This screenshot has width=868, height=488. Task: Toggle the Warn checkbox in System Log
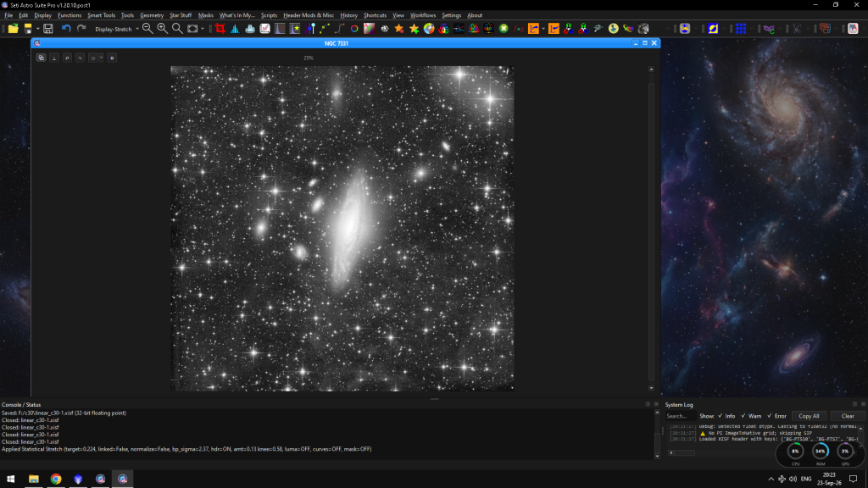pyautogui.click(x=743, y=416)
